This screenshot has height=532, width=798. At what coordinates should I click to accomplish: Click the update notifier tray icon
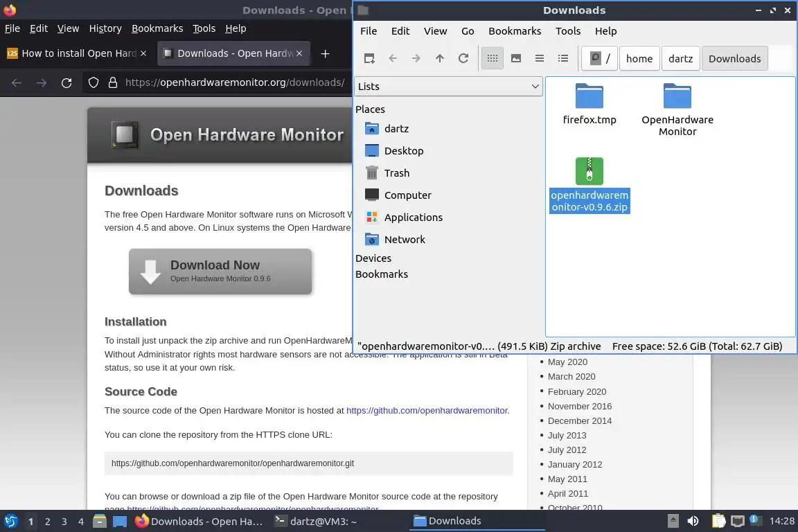[x=755, y=520]
